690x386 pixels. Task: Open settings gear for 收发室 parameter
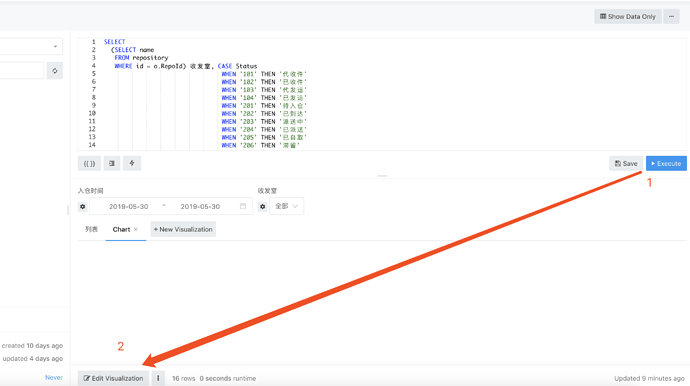[262, 206]
